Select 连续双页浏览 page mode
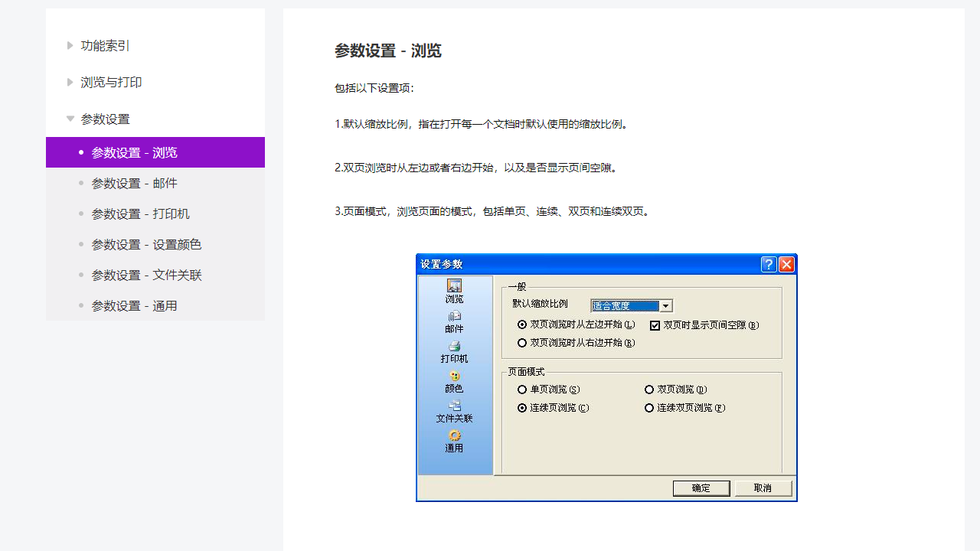 pos(648,408)
